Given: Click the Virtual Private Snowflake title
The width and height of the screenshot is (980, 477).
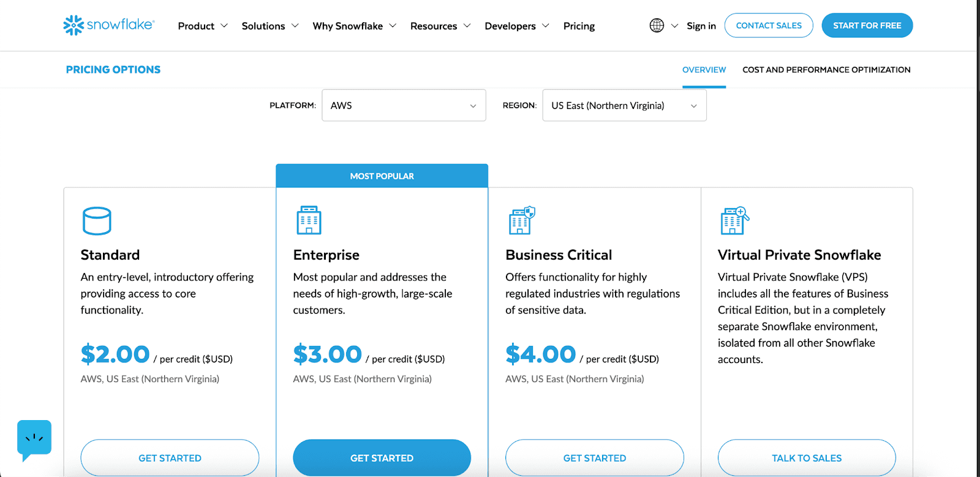Looking at the screenshot, I should 799,255.
